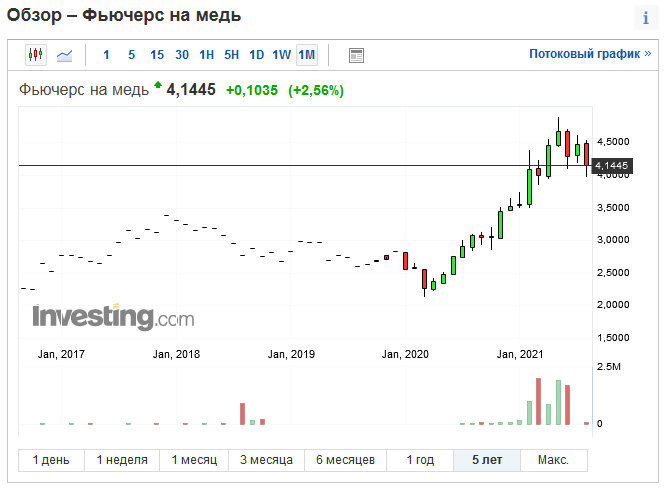The height and width of the screenshot is (489, 670).
Task: Select the Макс. range tab
Action: (554, 460)
